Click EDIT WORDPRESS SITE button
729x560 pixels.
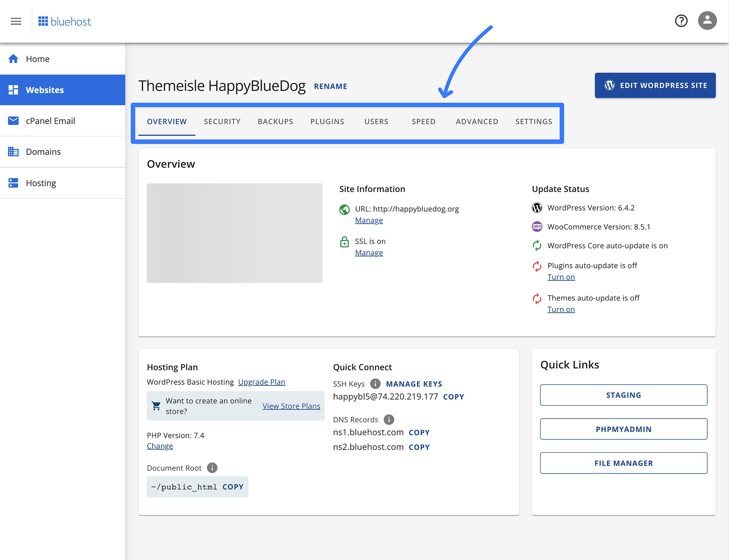pos(655,85)
